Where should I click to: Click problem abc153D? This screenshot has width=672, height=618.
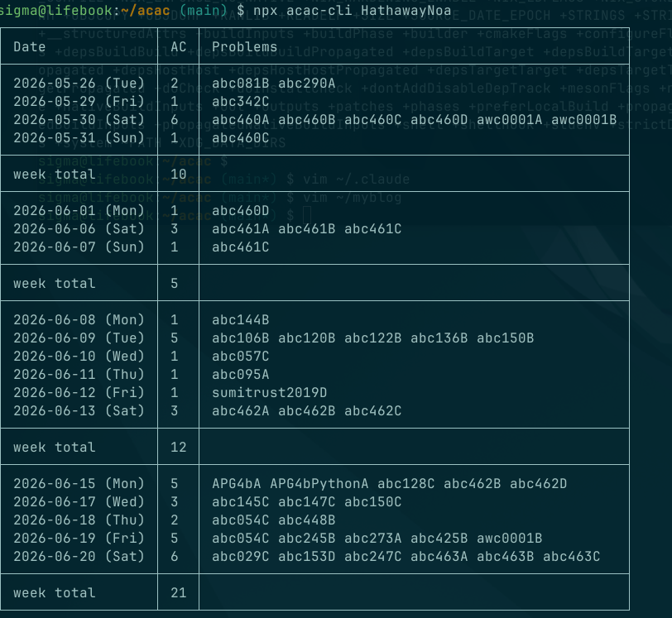coord(307,557)
